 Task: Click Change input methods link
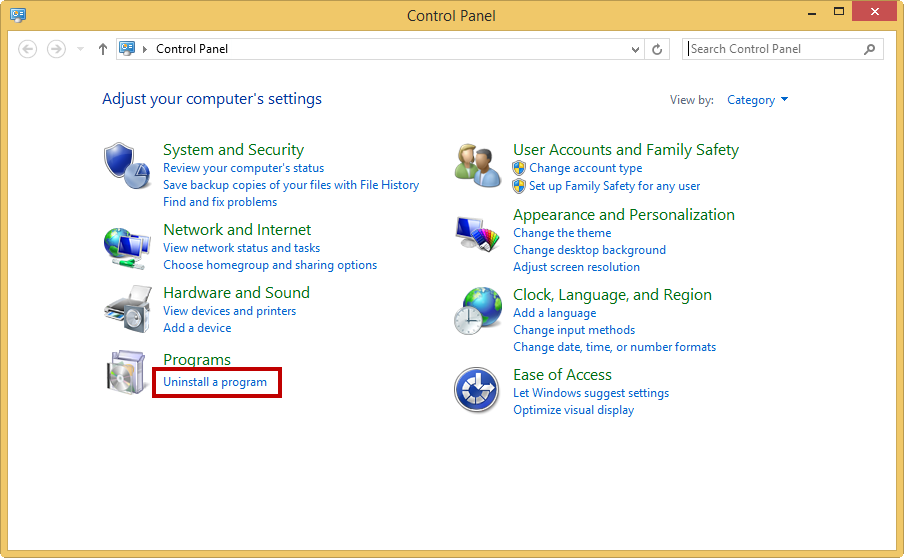[x=574, y=330]
